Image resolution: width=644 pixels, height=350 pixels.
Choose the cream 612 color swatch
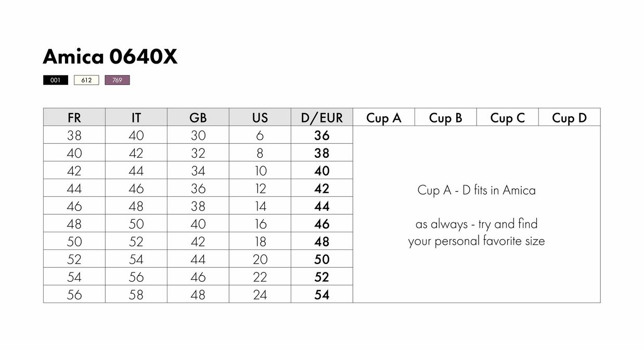(x=86, y=80)
